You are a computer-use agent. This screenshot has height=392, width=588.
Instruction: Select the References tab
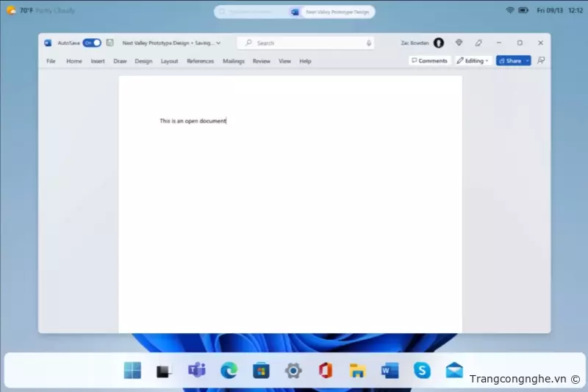coord(200,61)
